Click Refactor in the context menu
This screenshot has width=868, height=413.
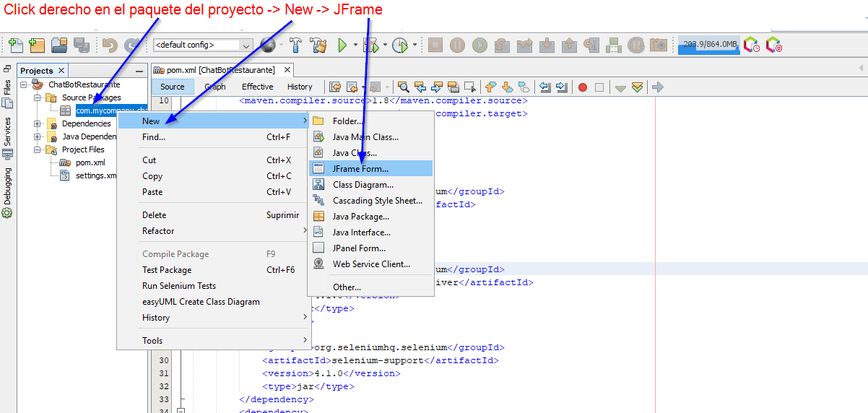[214, 231]
